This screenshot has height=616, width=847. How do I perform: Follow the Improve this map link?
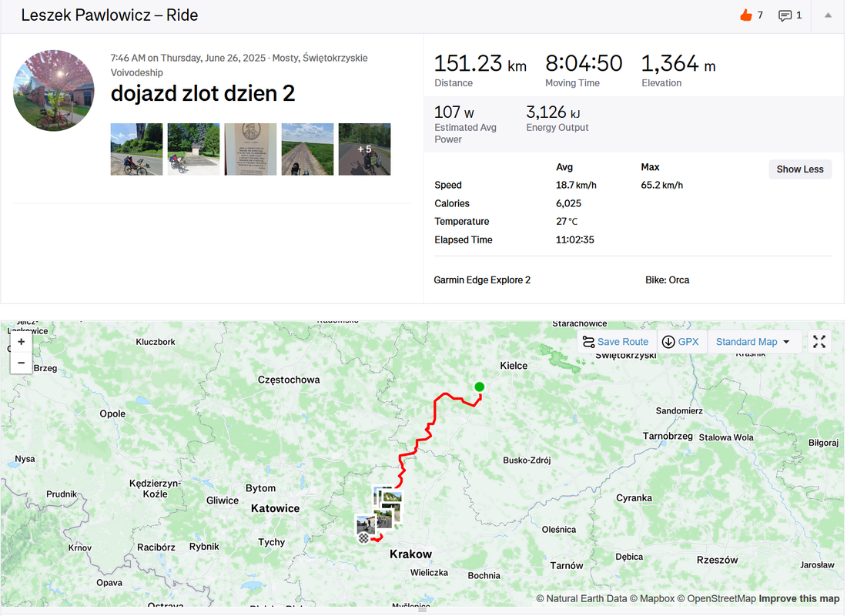tap(799, 599)
